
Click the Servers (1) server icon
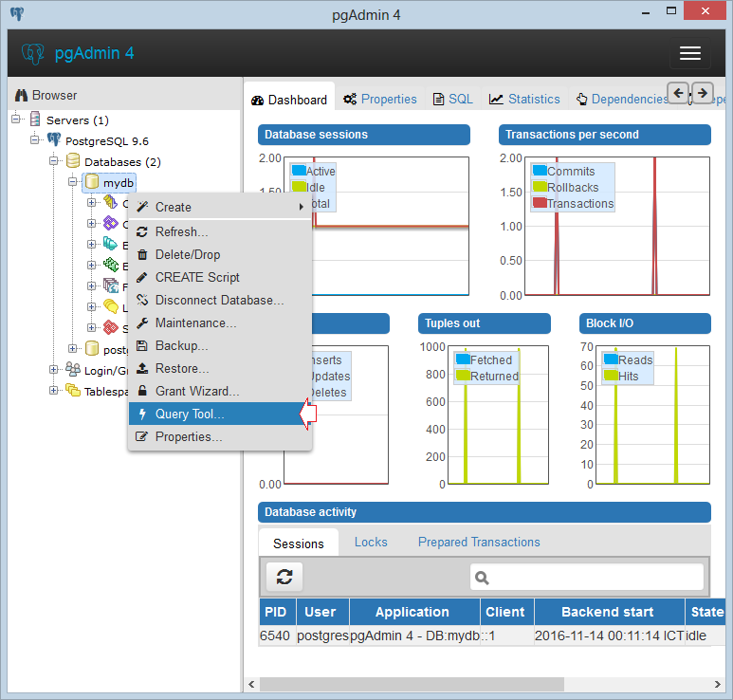click(35, 120)
